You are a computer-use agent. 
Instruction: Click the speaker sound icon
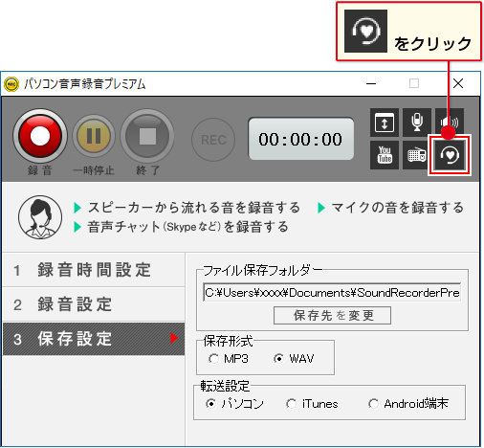450,122
